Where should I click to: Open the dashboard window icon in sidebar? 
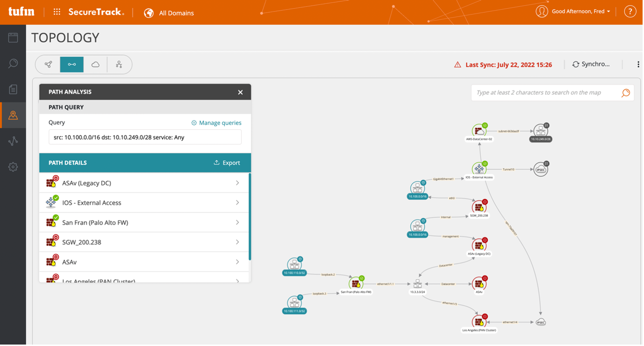(x=13, y=38)
